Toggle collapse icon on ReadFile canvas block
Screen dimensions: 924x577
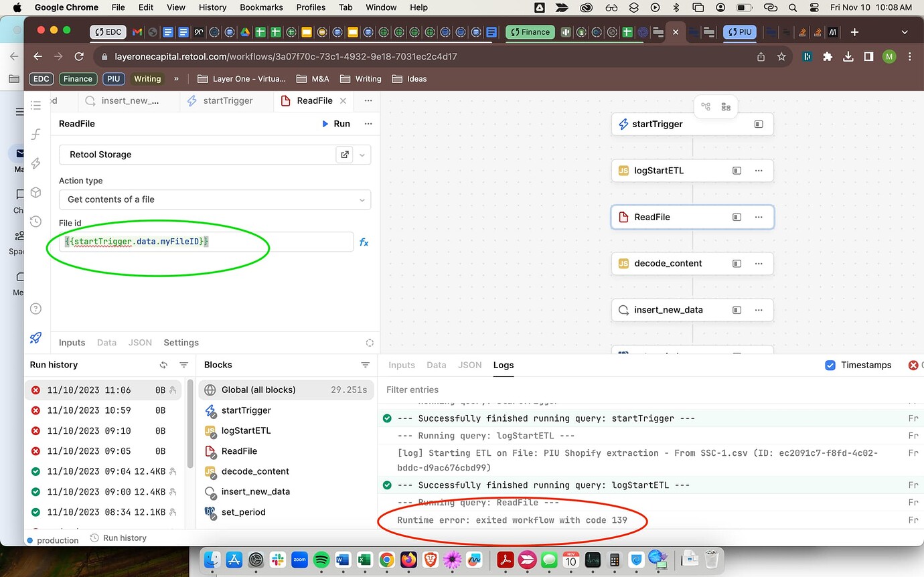pos(737,217)
